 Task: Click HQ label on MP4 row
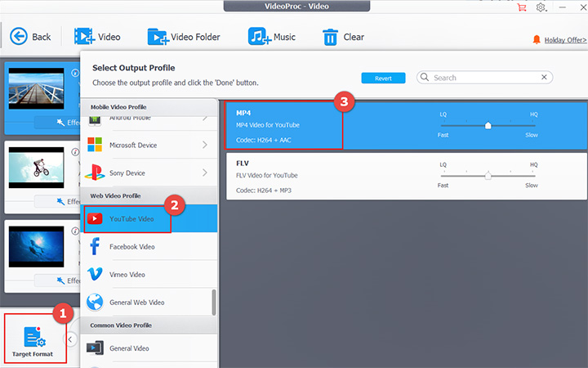pyautogui.click(x=533, y=114)
